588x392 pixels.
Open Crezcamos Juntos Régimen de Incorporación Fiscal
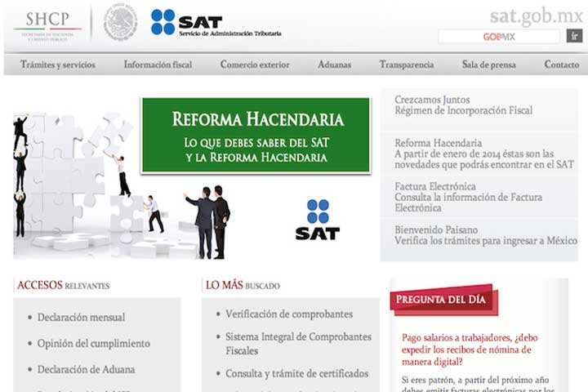pyautogui.click(x=463, y=105)
